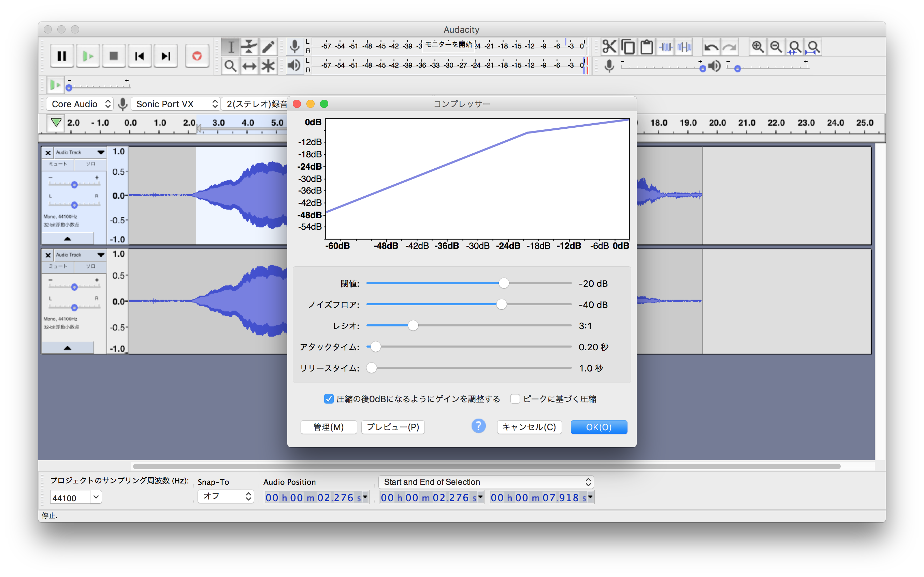Click the Manage (M) button

click(x=328, y=427)
